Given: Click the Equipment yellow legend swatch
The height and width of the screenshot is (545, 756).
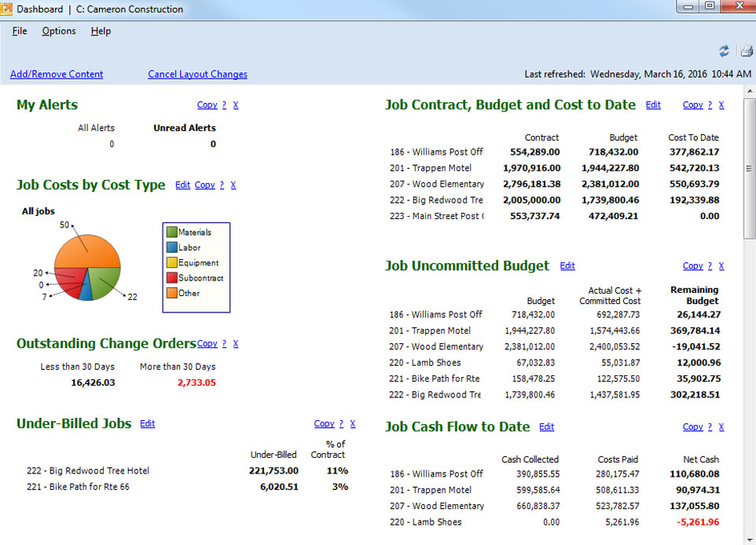Looking at the screenshot, I should coord(171,262).
